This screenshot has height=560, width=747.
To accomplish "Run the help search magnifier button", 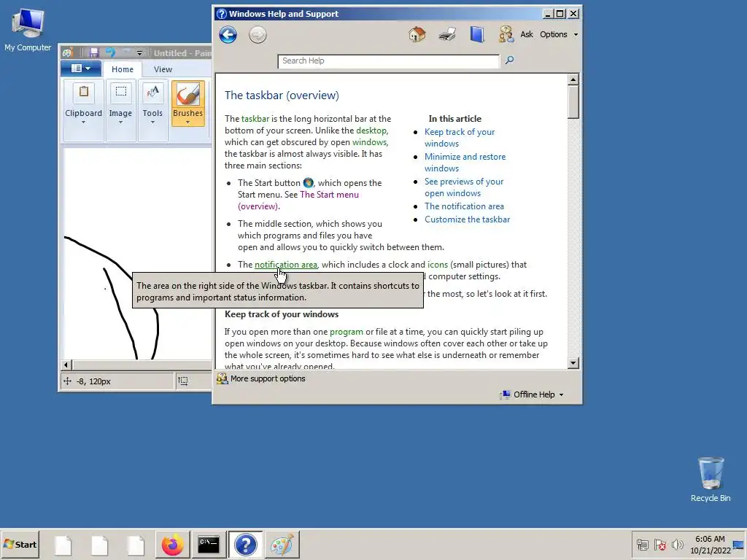I will [509, 60].
